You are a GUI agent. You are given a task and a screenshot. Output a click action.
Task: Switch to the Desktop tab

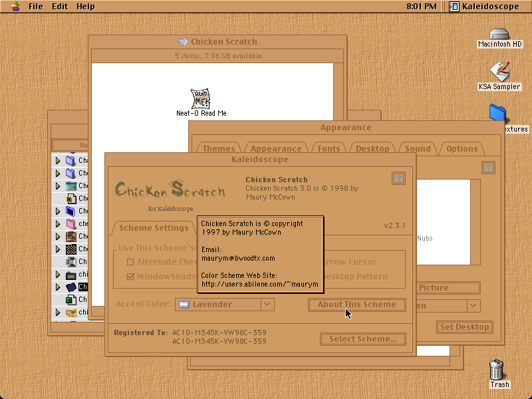pos(372,148)
